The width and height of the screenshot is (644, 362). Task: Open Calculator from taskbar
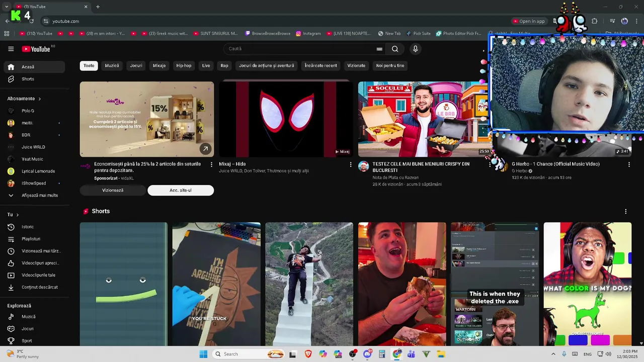382,354
